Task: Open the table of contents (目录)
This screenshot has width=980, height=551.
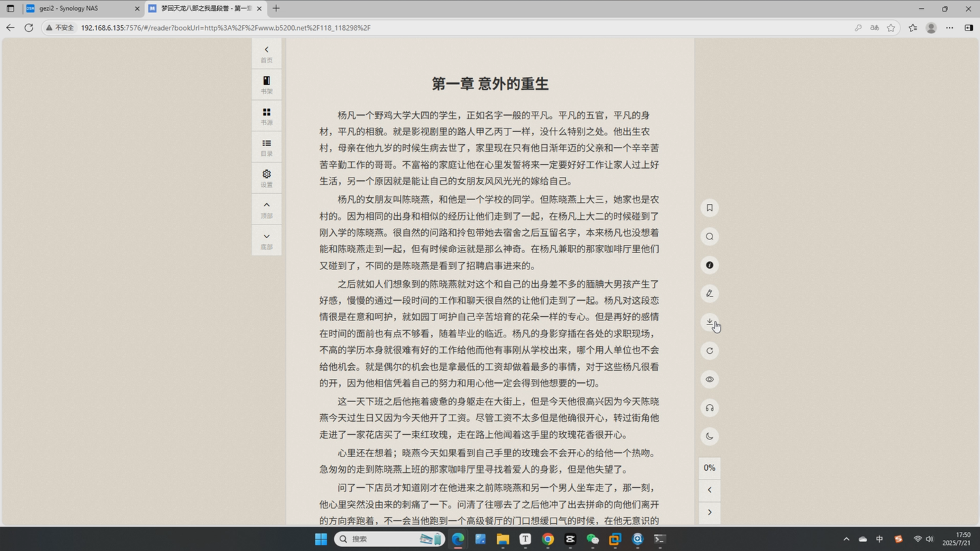Action: pos(266,147)
